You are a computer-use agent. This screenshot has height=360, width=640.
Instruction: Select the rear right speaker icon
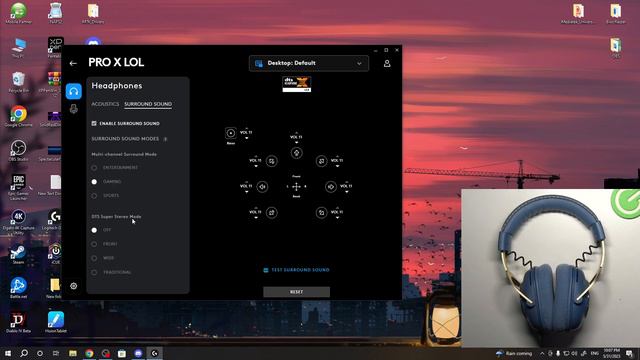pyautogui.click(x=322, y=213)
